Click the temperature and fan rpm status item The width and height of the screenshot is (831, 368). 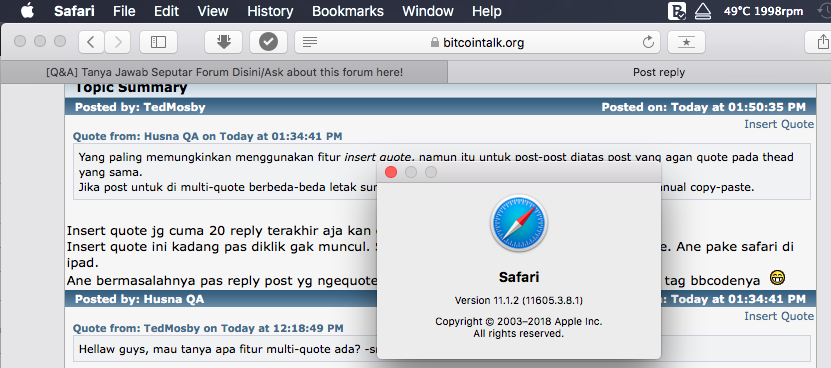[x=763, y=11]
